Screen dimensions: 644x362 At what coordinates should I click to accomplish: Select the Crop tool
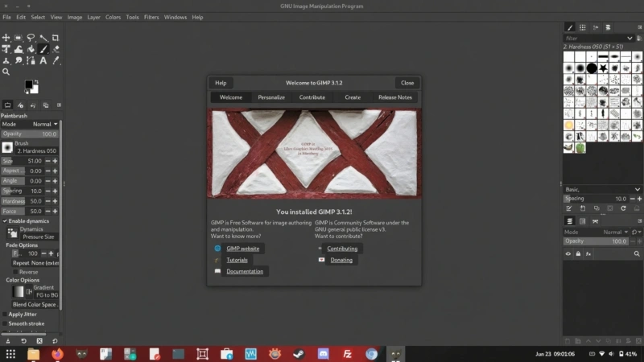point(56,38)
